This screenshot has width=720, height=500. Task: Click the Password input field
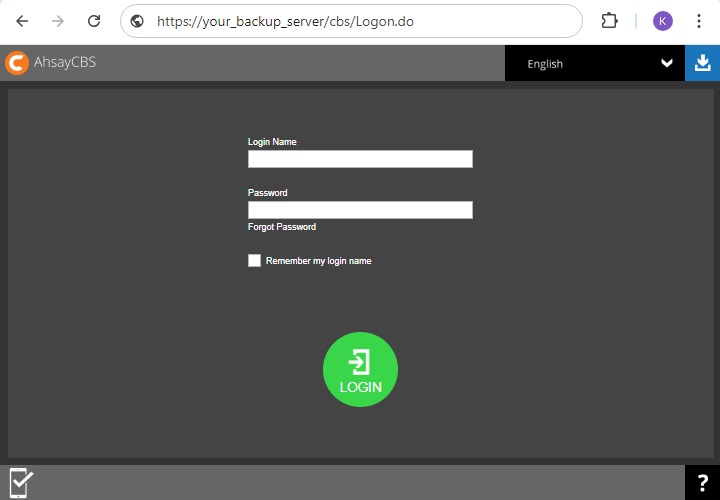click(360, 210)
